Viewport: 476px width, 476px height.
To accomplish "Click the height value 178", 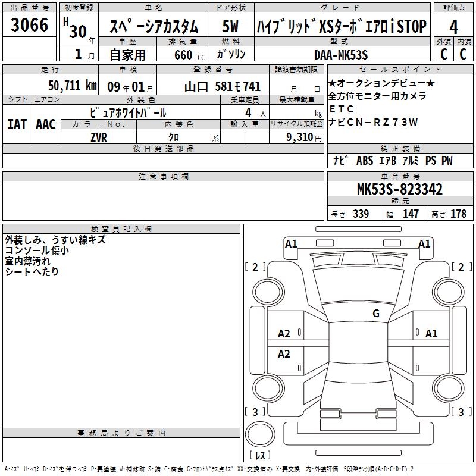I will [458, 214].
